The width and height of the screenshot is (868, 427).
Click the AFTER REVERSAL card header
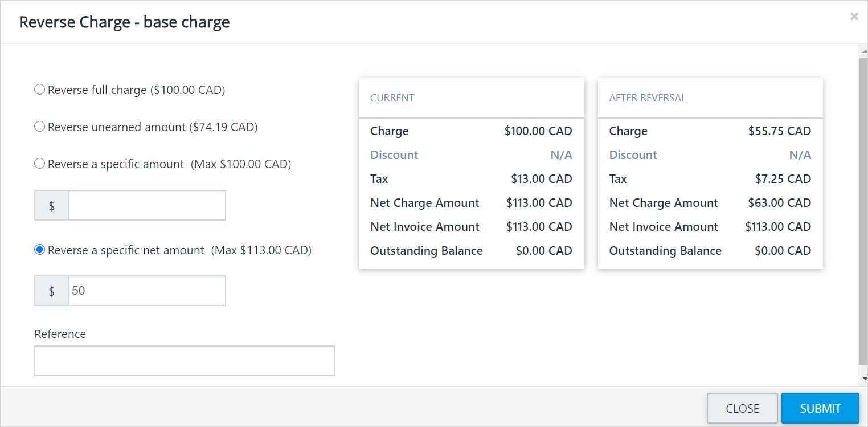tap(710, 98)
